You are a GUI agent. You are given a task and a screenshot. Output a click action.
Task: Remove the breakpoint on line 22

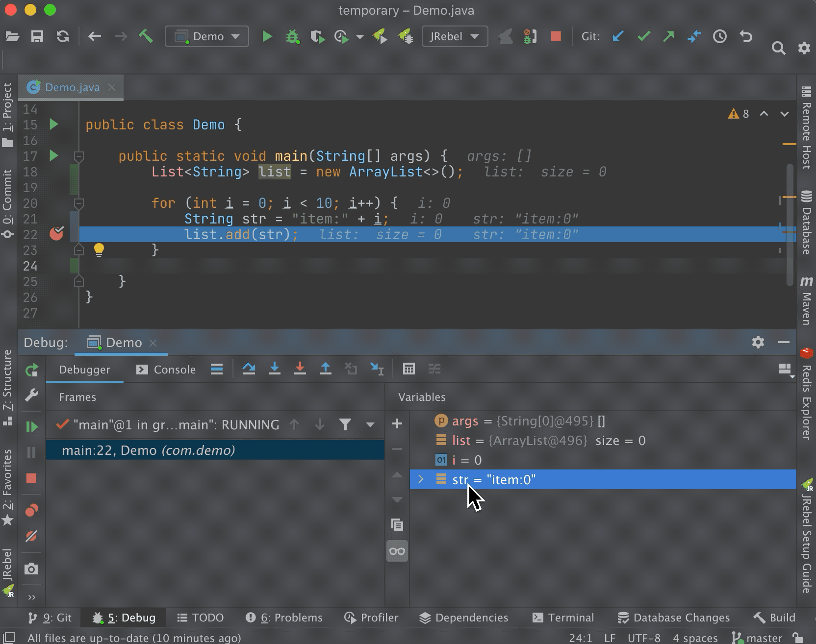point(57,234)
